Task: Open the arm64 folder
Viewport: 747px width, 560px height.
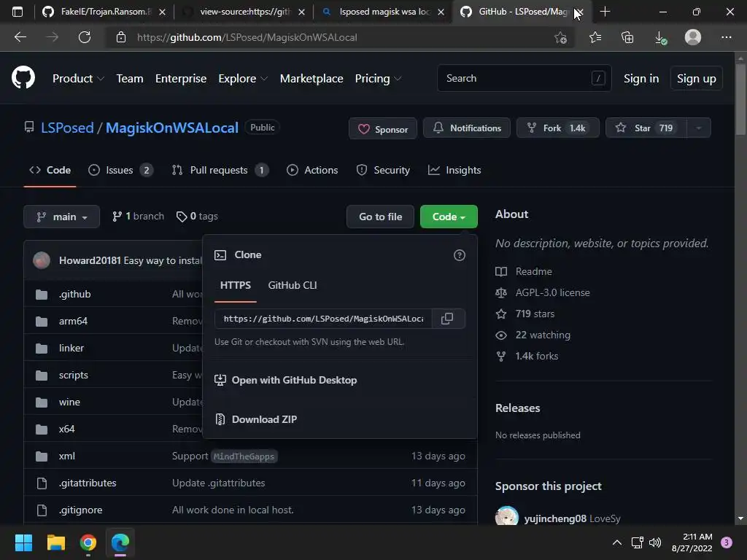Action: click(73, 321)
